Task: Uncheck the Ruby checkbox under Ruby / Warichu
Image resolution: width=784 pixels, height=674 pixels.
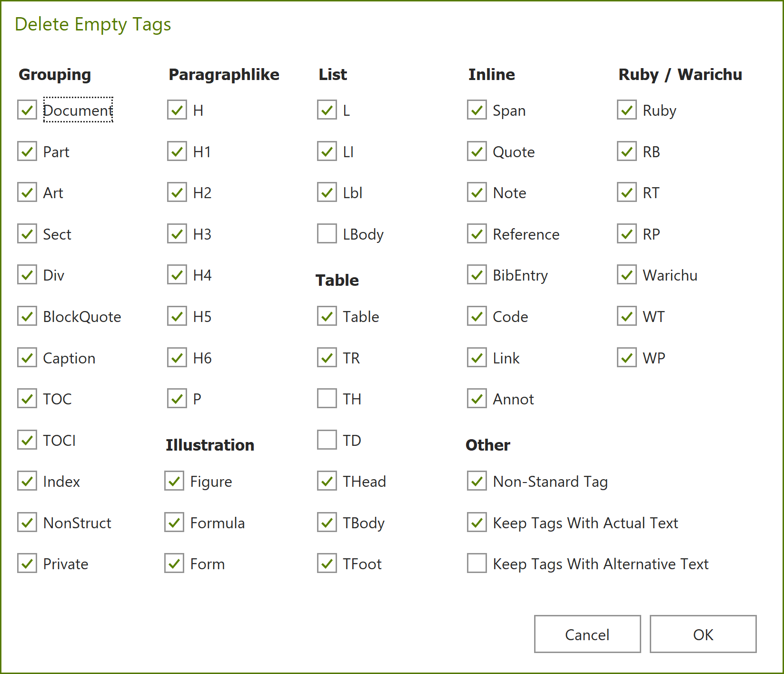Action: 626,110
